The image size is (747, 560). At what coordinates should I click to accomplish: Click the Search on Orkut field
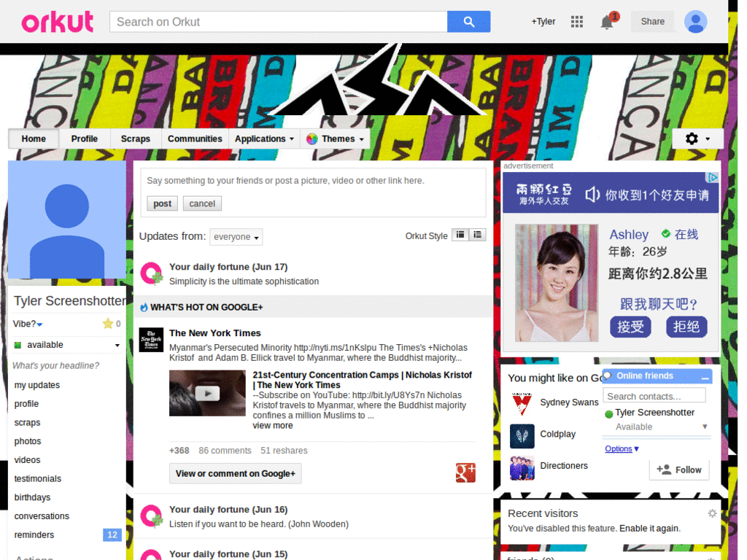[x=279, y=21]
